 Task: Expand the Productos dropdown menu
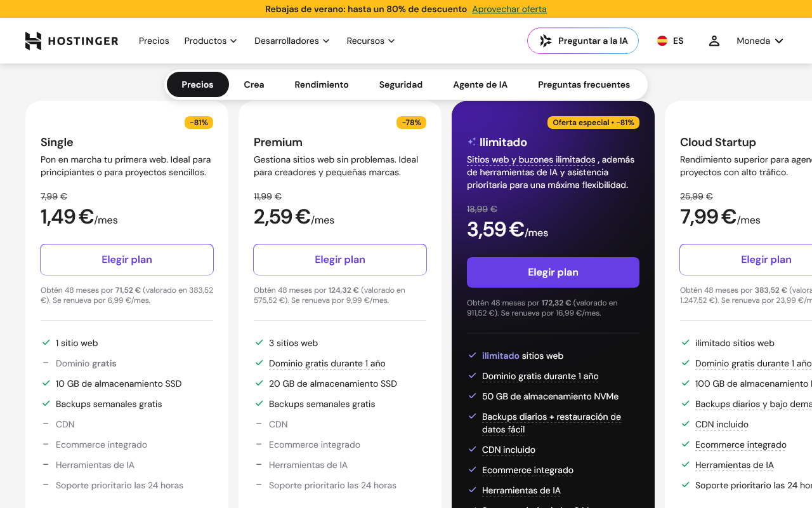pyautogui.click(x=211, y=41)
